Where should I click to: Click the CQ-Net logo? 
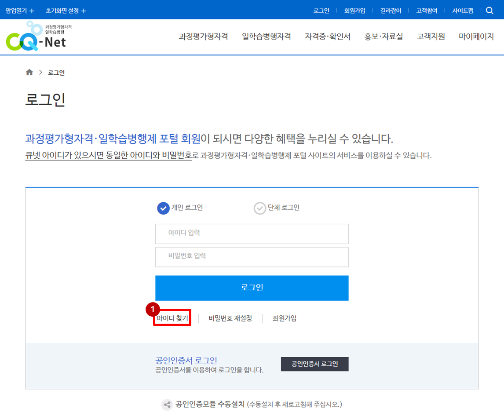point(39,36)
